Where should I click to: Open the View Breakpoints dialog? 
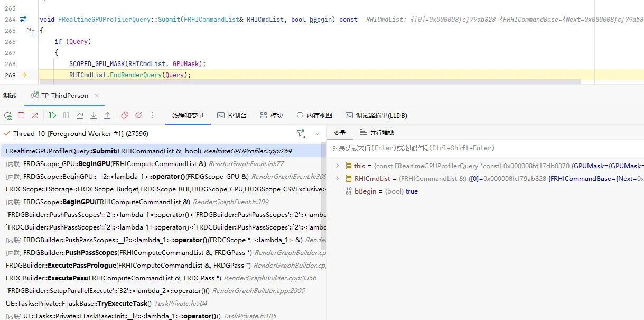coord(125,115)
